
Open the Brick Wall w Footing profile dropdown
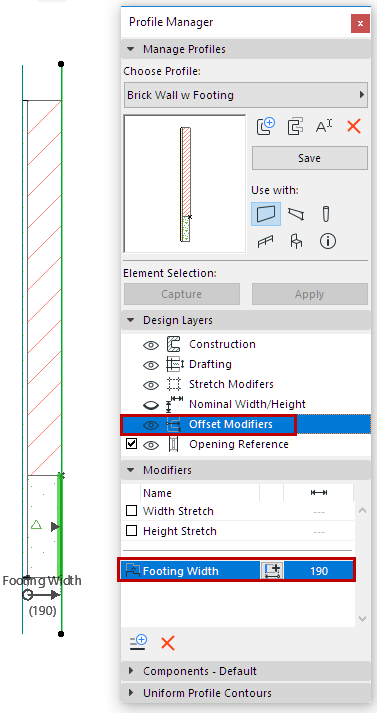click(246, 95)
